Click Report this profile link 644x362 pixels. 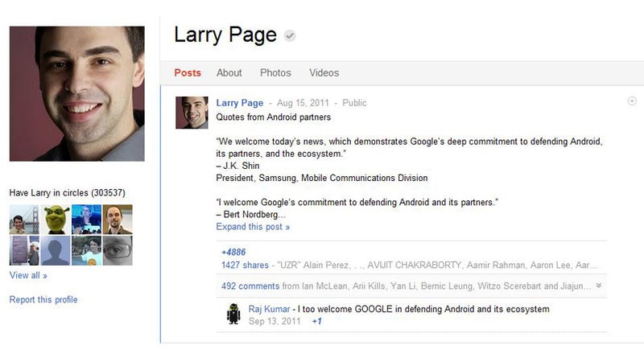click(43, 299)
